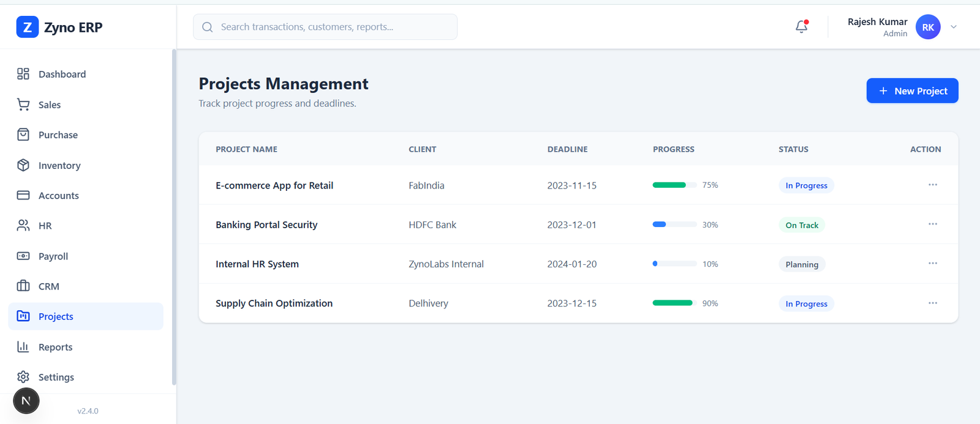Go to Dashboard in the sidebar

[x=62, y=74]
